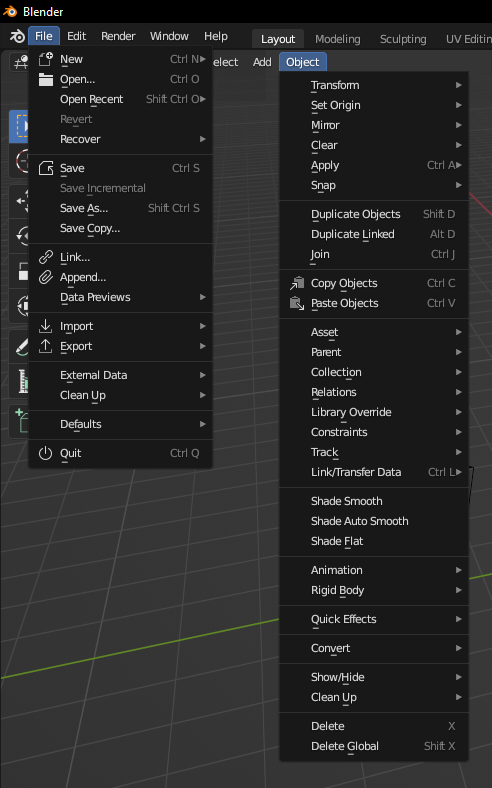
Task: Expand the Show/Hide submenu
Action: tap(374, 677)
